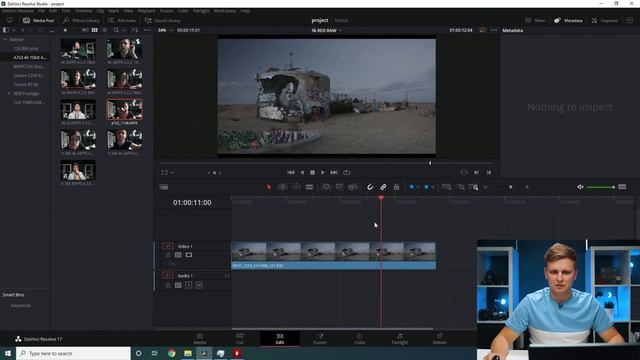Switch to the Cut page

[240, 339]
